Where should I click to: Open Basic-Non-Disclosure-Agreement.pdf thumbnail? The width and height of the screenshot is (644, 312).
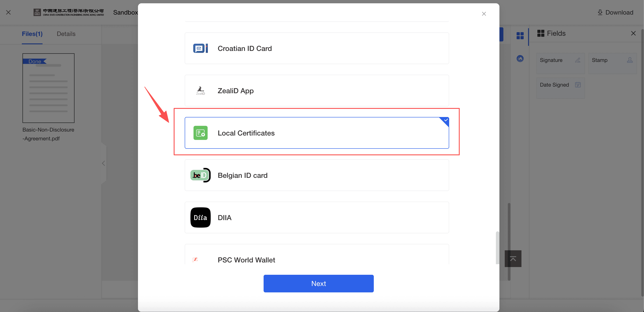(48, 88)
